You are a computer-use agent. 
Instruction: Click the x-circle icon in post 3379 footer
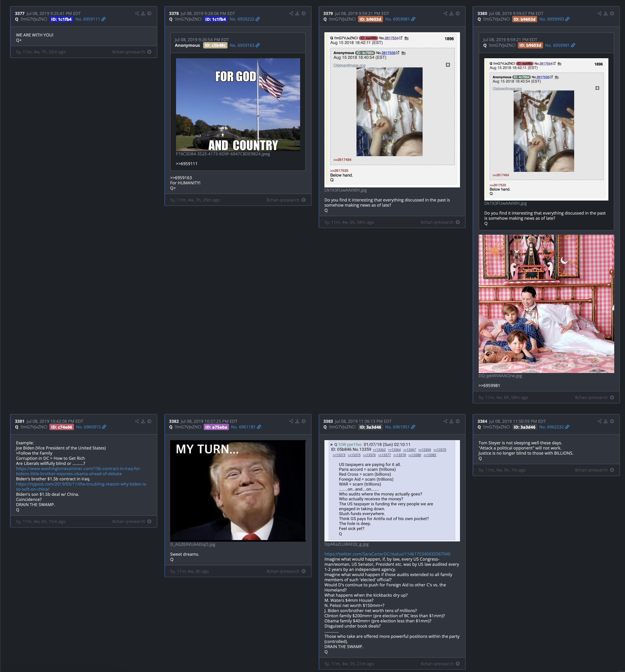458,222
